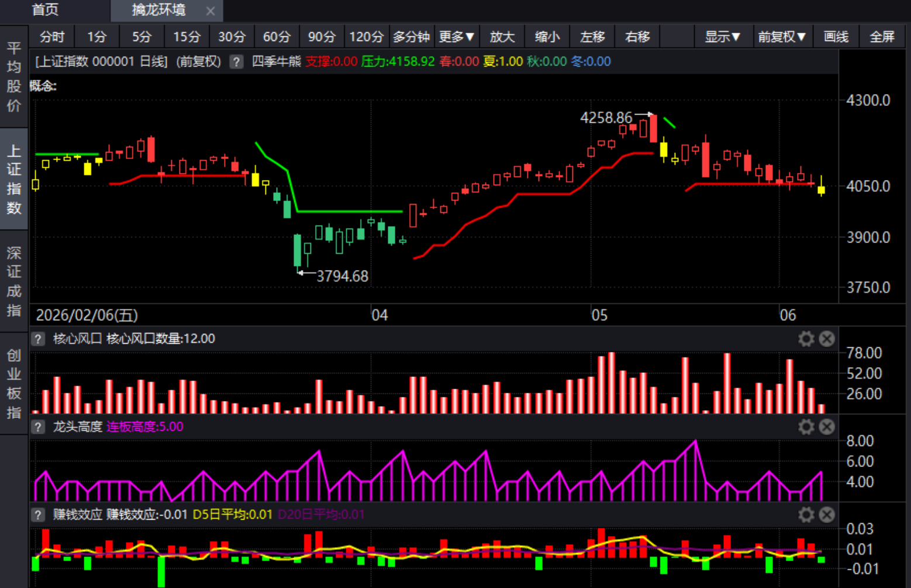Click 放大 to zoom in chart
This screenshot has width=911, height=588.
pos(502,37)
